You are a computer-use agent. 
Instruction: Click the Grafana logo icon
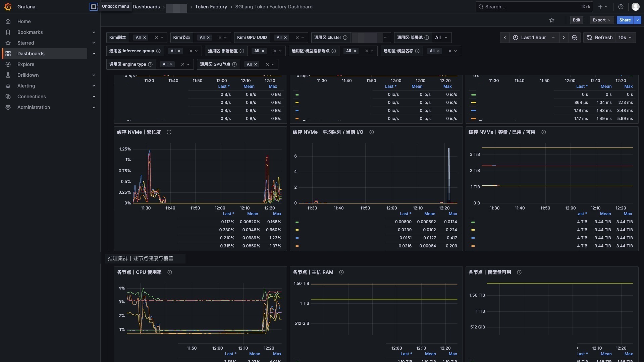(8, 7)
